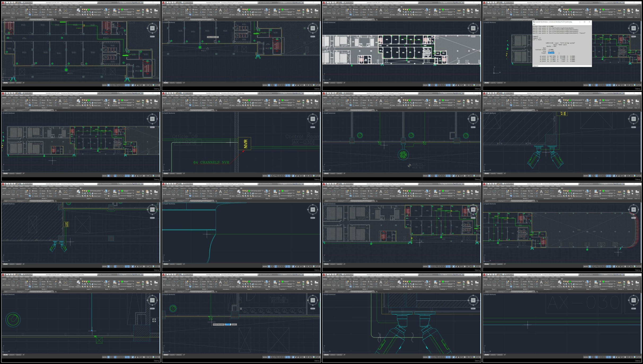Click green ByLayer color swatch in NVR window
This screenshot has height=364, width=643.
click(x=283, y=100)
